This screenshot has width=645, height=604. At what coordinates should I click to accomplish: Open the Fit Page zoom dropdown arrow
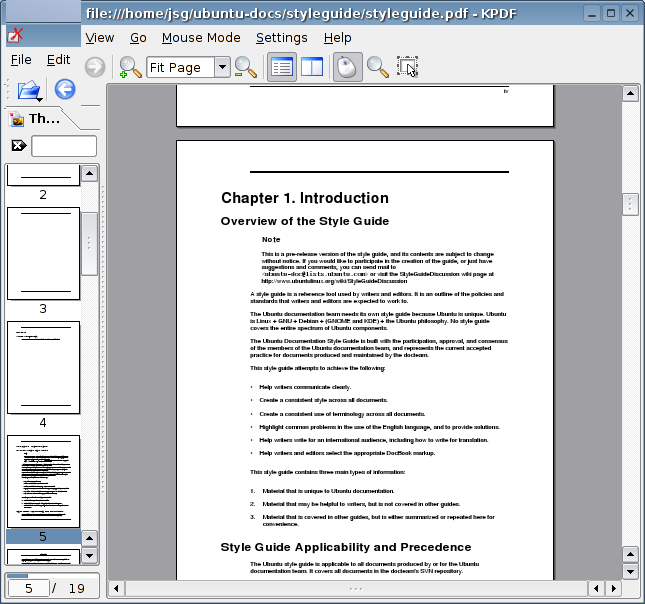point(223,67)
